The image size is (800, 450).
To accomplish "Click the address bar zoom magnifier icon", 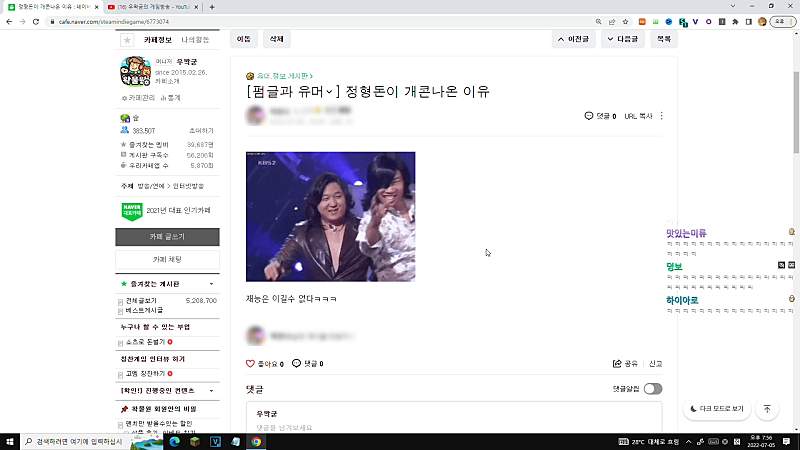I will pos(598,22).
